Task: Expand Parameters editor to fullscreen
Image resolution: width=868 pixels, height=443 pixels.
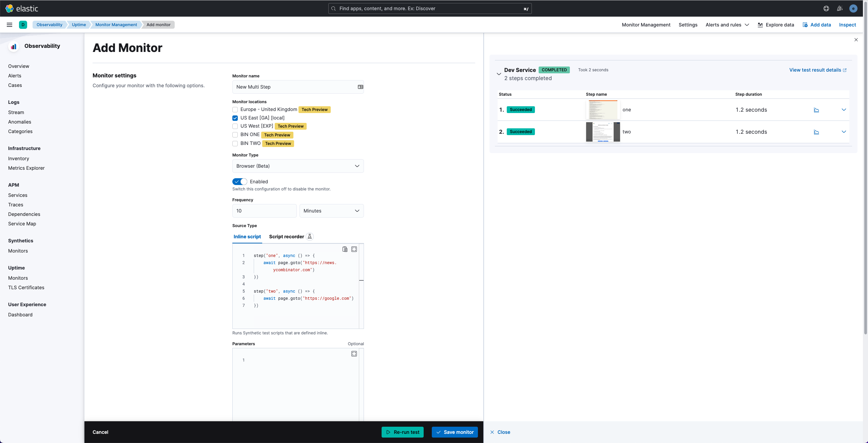Action: (x=354, y=354)
